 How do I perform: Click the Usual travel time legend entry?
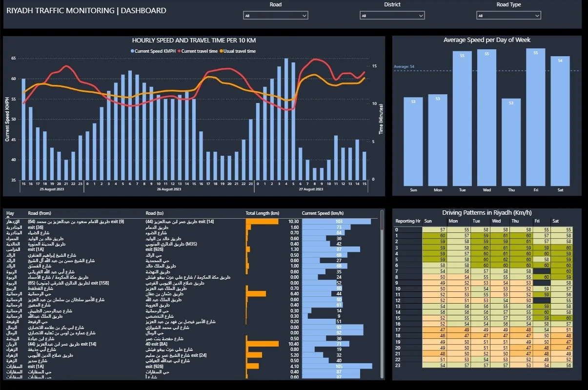[237, 51]
